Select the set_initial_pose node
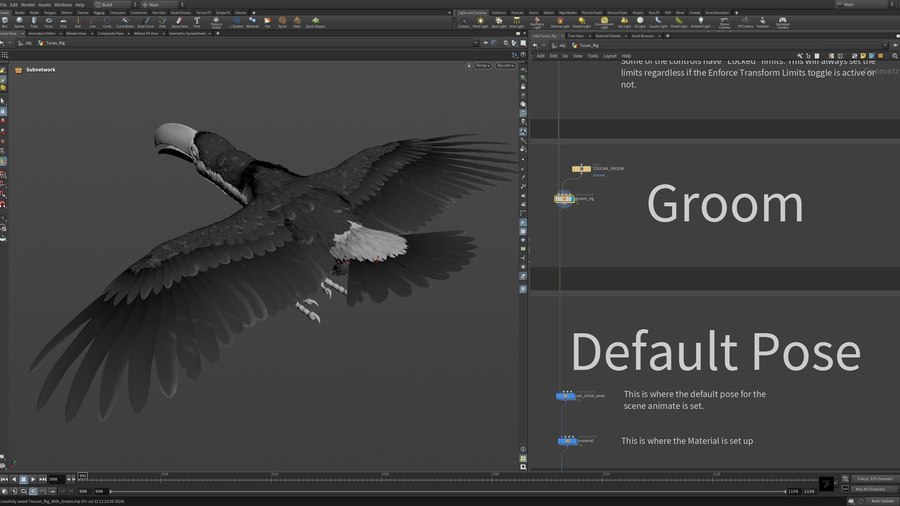This screenshot has height=506, width=900. tap(565, 396)
